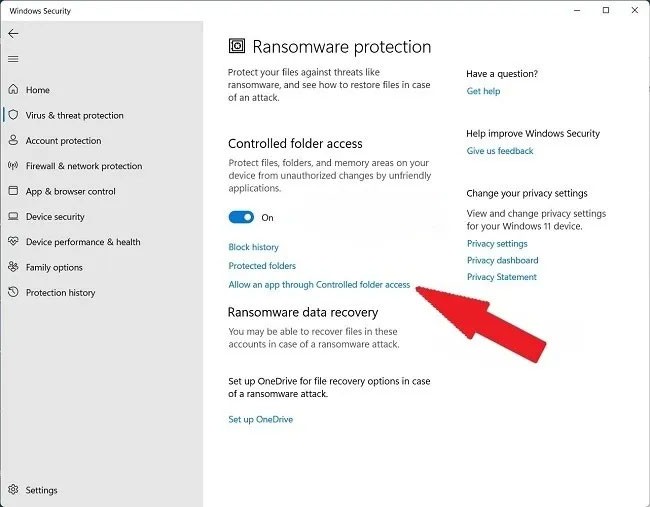Click the App & browser control icon
Viewport: 650px width, 507px height.
pos(14,191)
